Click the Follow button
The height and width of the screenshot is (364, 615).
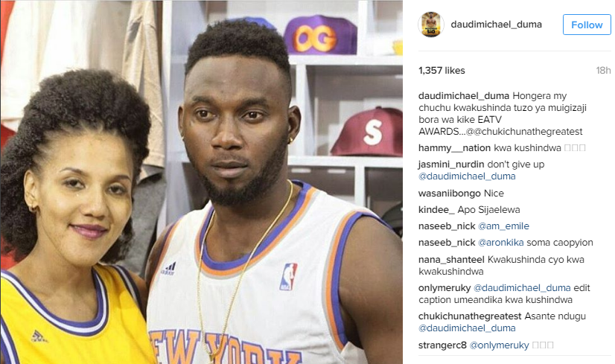[587, 25]
